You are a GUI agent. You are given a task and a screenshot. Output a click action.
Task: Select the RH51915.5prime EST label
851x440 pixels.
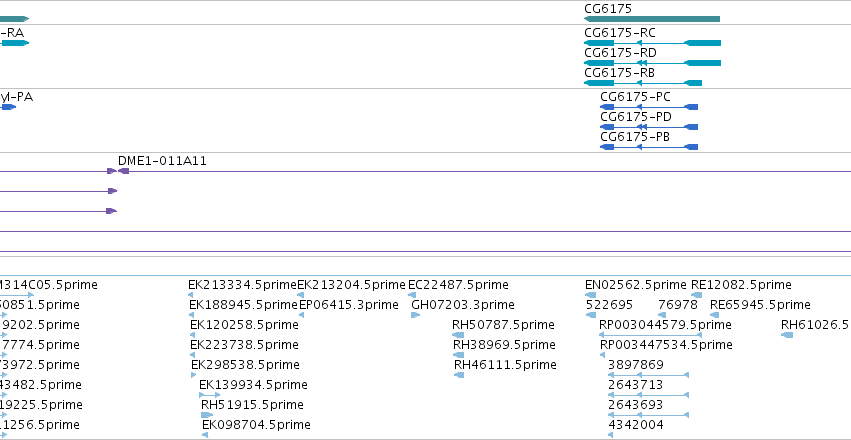[x=252, y=405]
